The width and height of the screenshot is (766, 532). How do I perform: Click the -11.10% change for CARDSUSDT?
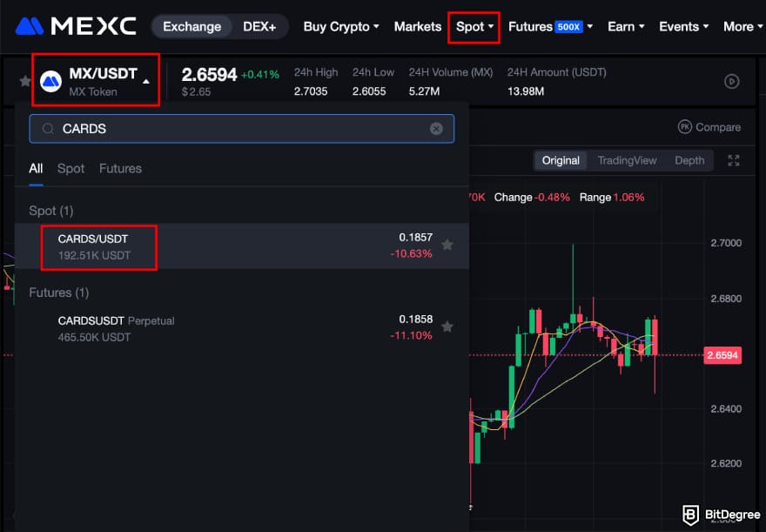pos(411,335)
